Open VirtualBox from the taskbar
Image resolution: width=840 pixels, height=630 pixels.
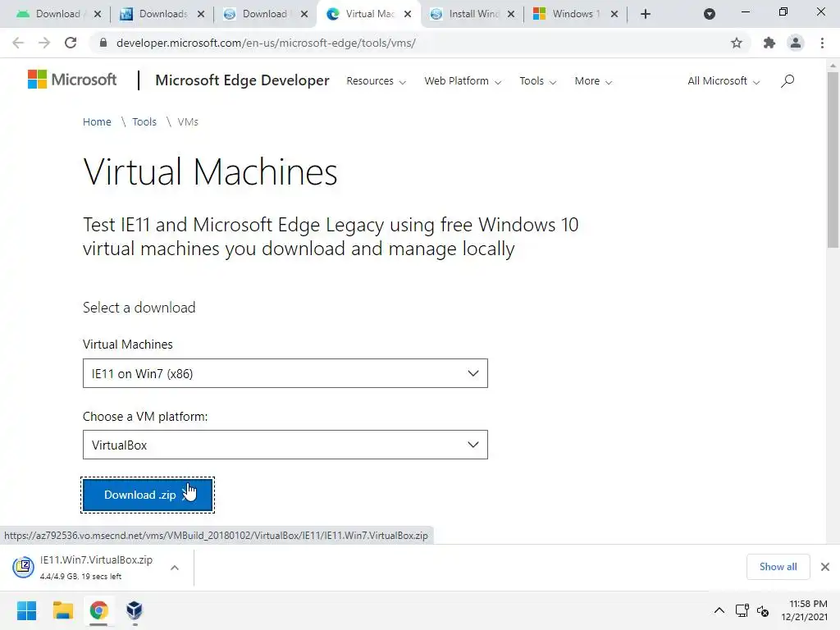coord(135,610)
